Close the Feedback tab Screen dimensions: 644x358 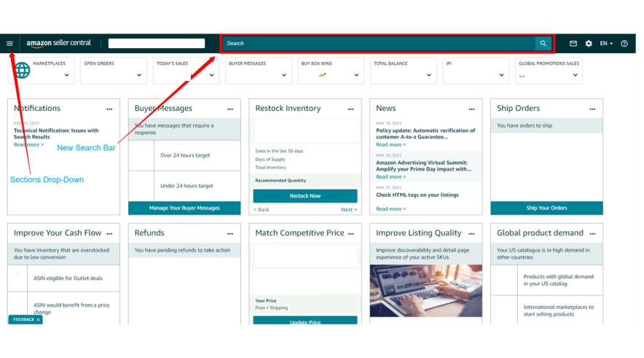(x=39, y=319)
